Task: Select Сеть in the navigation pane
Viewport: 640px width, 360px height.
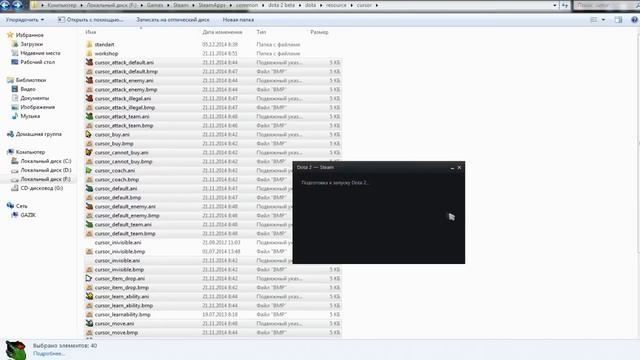Action: pyautogui.click(x=22, y=206)
